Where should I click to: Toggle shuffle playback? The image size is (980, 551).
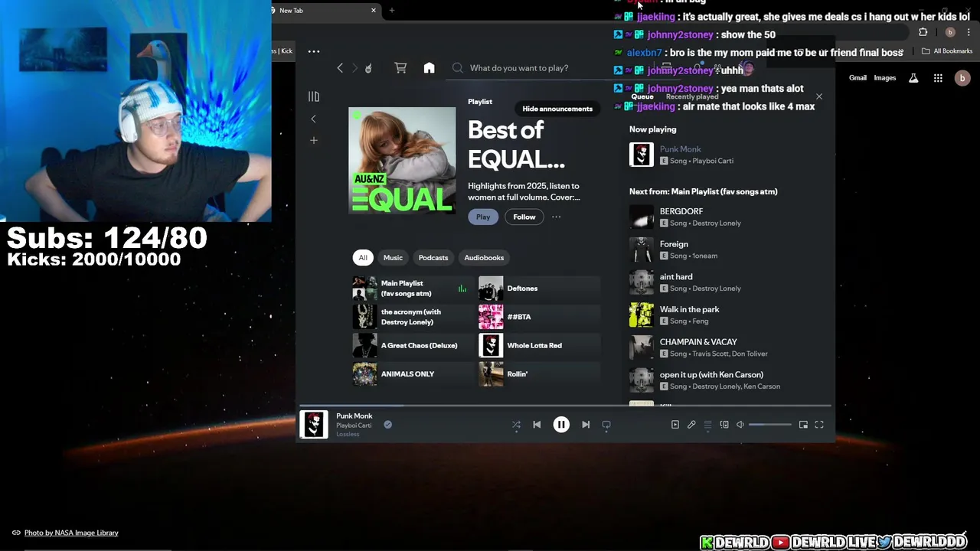[516, 425]
